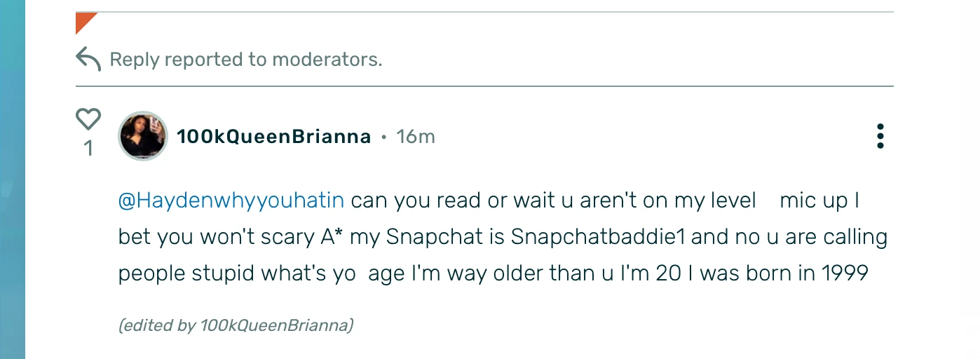Open 100kQueenBrianna's profile picture

point(143,136)
